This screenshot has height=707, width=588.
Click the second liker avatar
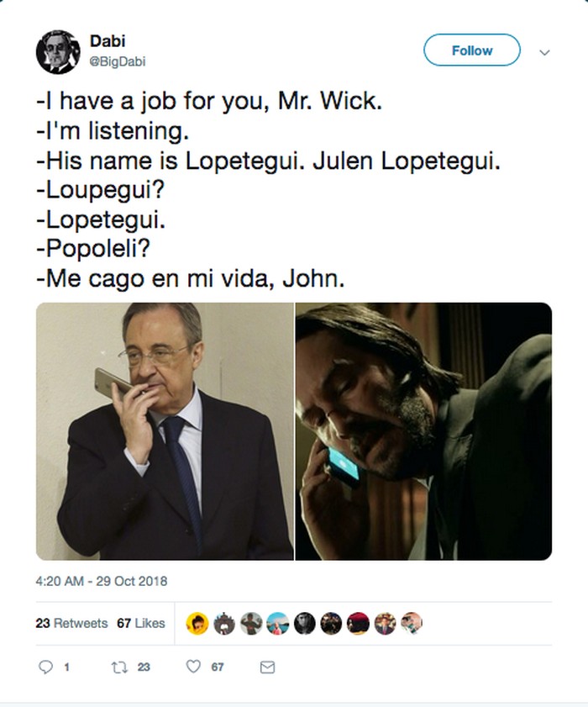coord(223,623)
